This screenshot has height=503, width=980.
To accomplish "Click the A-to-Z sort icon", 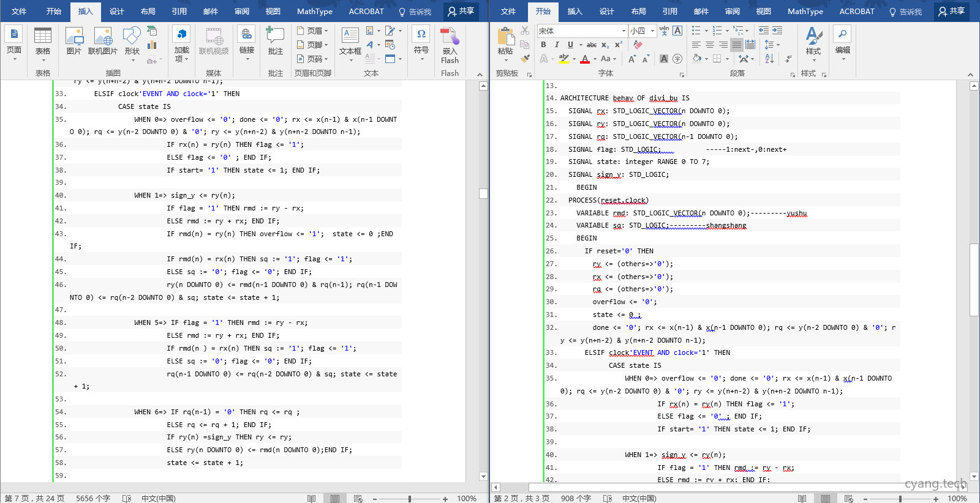I will [769, 59].
